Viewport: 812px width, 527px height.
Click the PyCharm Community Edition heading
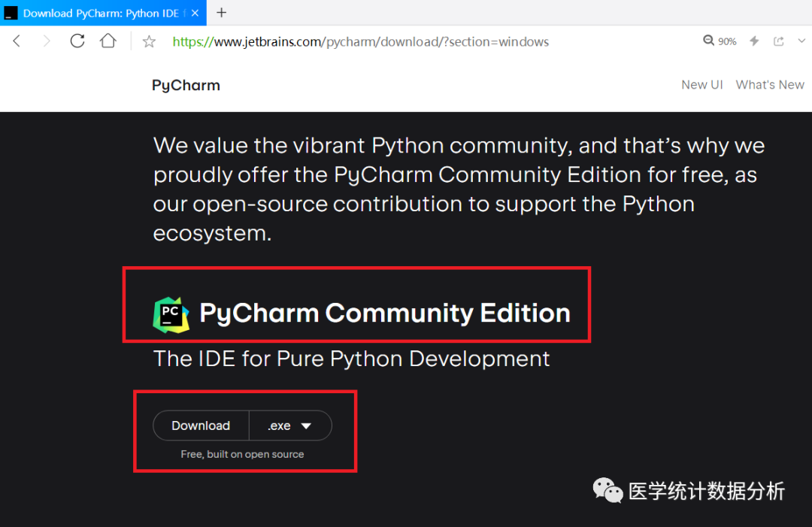coord(385,313)
